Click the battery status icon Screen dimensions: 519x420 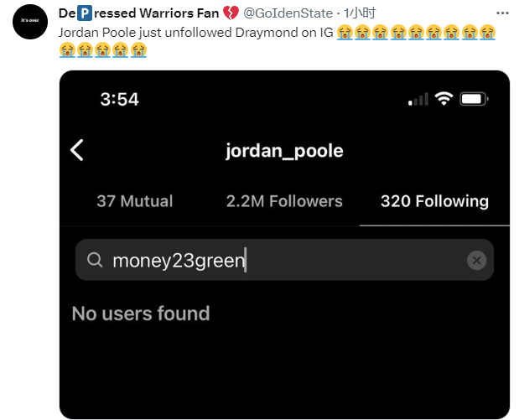point(474,99)
